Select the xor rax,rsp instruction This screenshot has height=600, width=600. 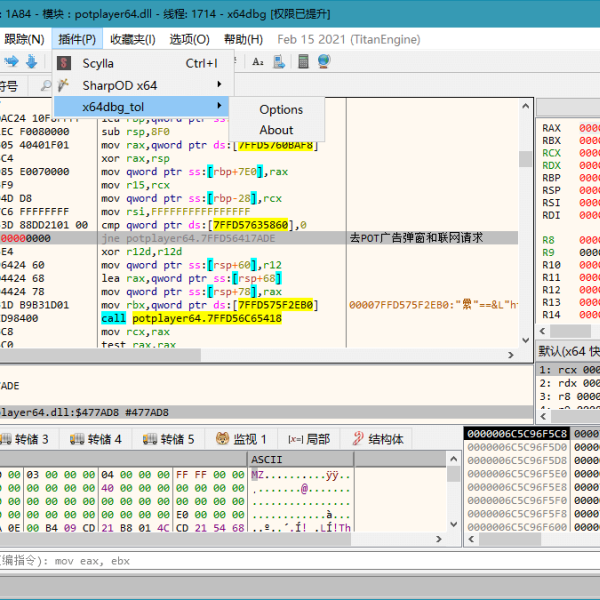tap(135, 158)
